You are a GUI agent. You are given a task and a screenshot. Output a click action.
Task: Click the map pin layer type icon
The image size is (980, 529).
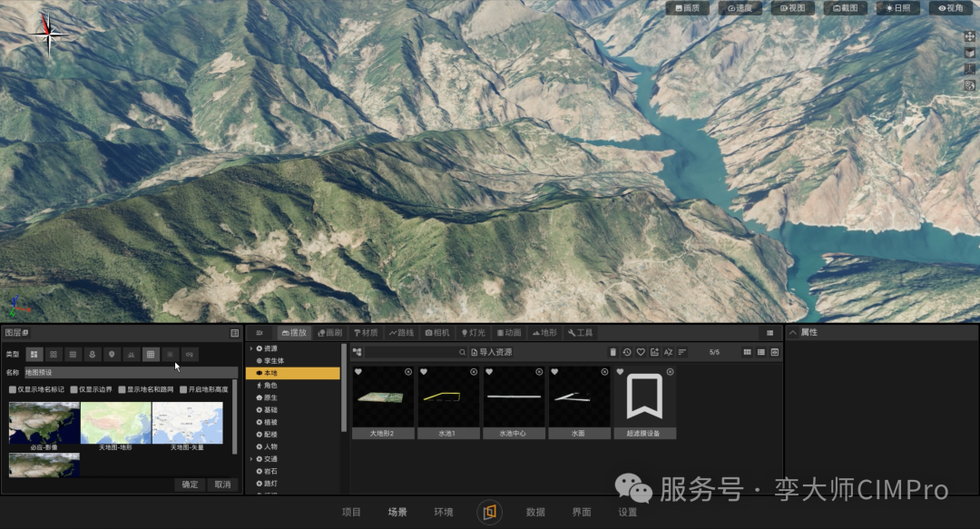pos(112,355)
